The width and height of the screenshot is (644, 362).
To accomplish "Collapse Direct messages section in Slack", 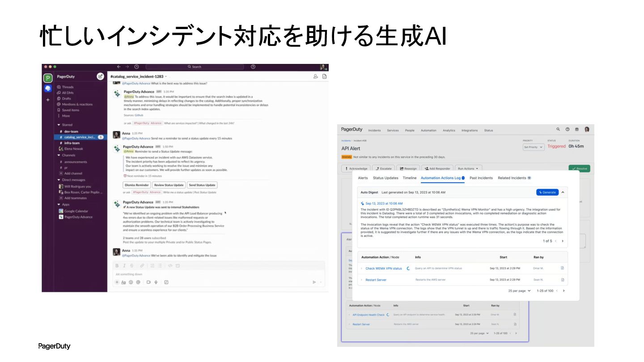I will point(59,180).
